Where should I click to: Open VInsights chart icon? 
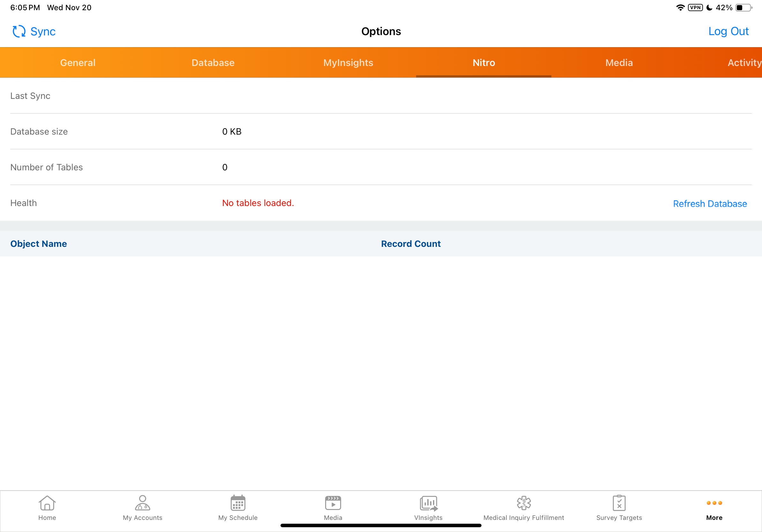(x=428, y=503)
